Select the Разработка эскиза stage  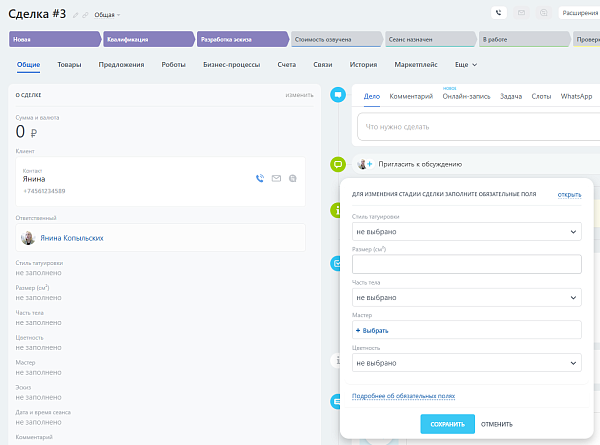coord(243,39)
